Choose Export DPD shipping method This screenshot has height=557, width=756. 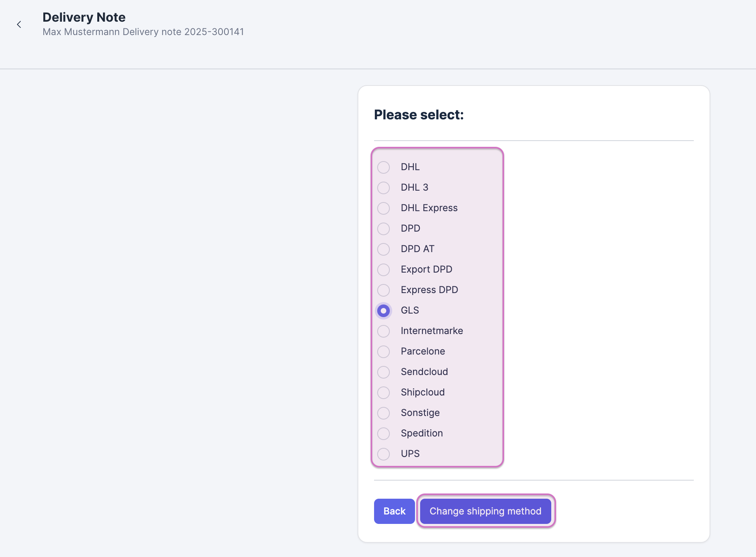click(384, 269)
